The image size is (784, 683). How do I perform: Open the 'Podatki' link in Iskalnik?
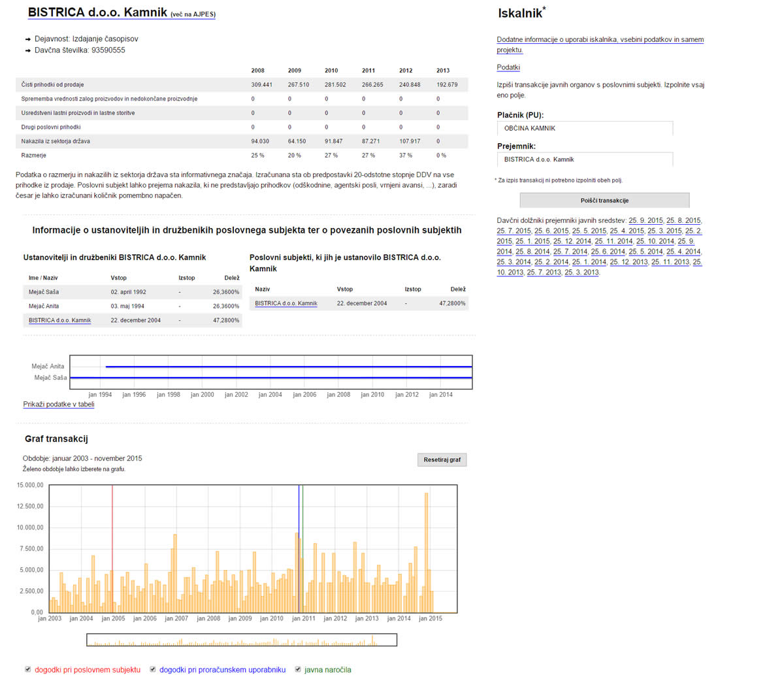point(508,67)
